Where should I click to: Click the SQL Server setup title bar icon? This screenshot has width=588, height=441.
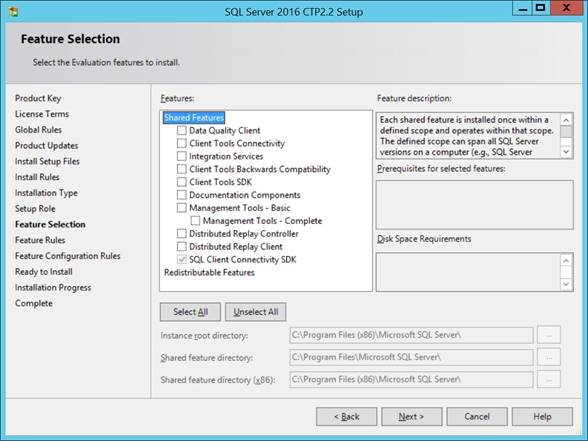(14, 11)
